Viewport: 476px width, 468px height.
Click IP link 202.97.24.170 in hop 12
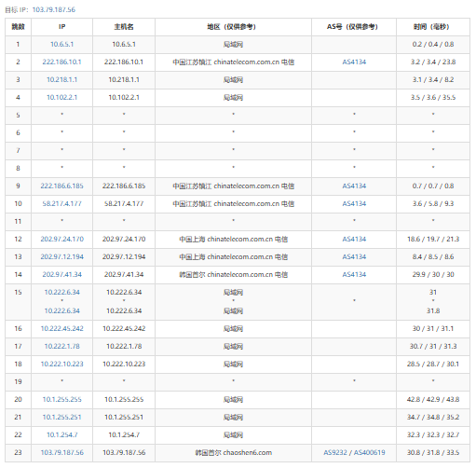(61, 240)
